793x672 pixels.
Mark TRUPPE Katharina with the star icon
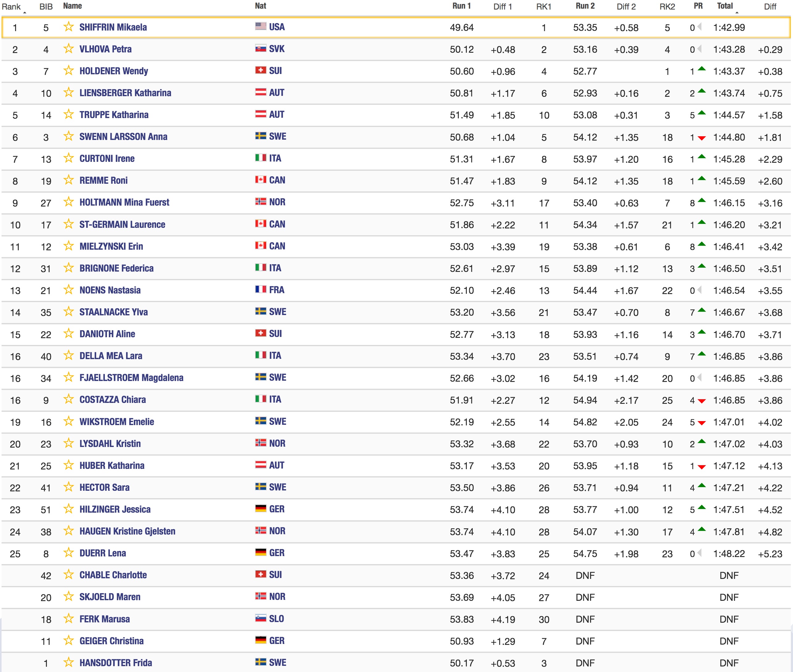click(x=68, y=114)
